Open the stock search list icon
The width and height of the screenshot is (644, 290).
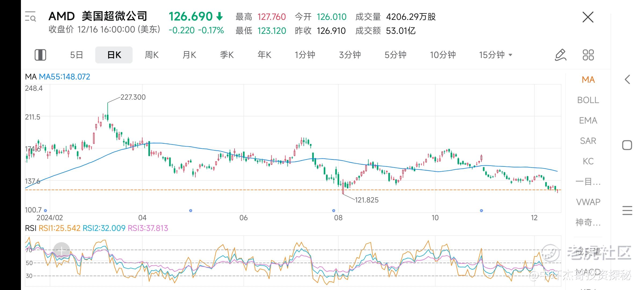tap(30, 17)
